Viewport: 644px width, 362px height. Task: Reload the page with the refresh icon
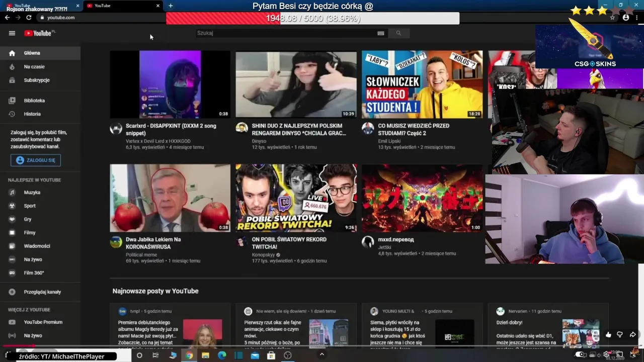click(x=29, y=18)
